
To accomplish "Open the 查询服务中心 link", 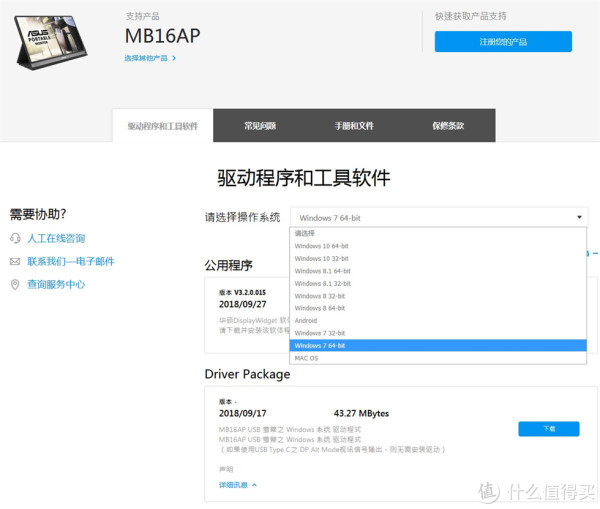I will click(56, 284).
